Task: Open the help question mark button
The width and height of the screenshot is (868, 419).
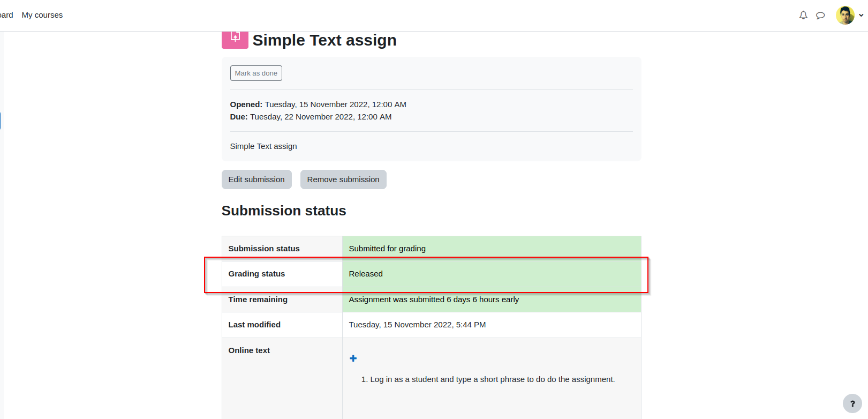Action: click(852, 403)
